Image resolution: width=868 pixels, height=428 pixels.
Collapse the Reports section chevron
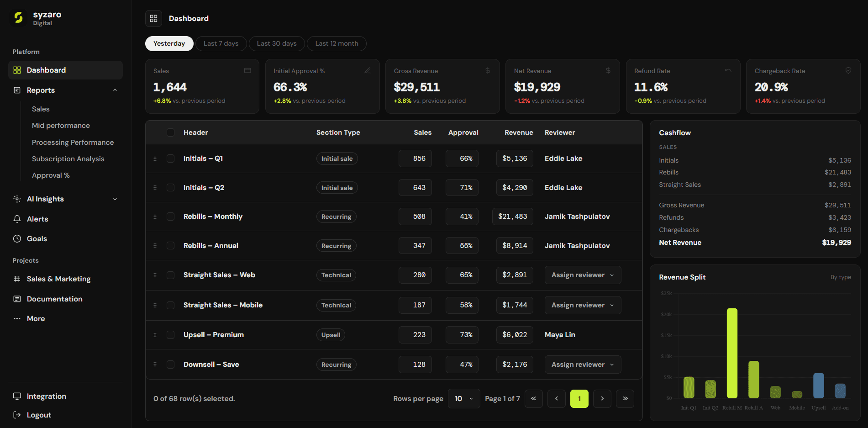[x=115, y=90]
